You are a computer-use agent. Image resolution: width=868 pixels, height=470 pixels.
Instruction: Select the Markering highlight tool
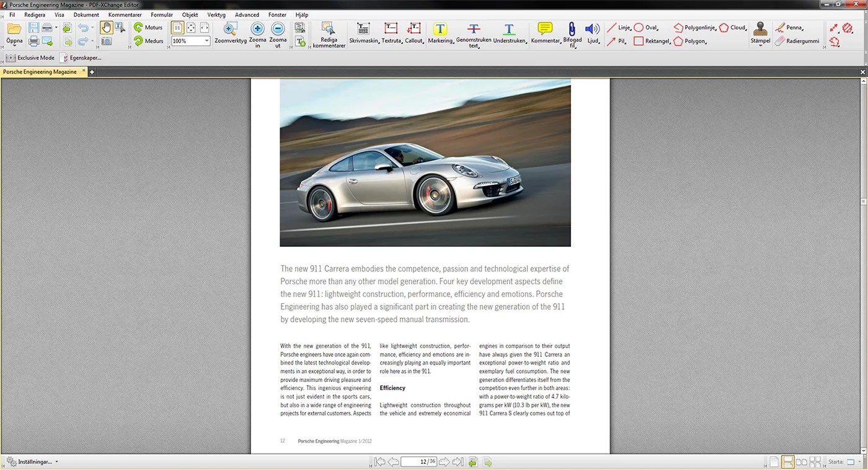coord(440,33)
